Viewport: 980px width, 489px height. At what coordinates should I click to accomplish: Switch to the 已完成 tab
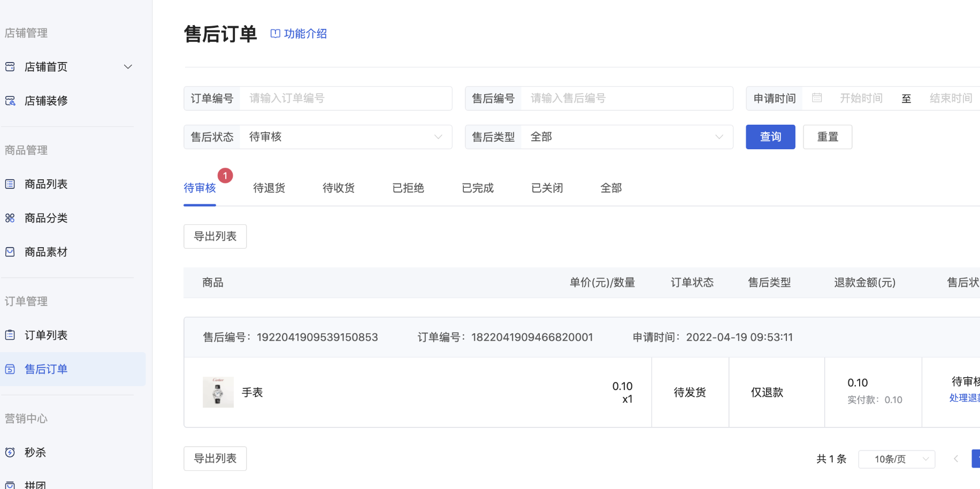[478, 188]
